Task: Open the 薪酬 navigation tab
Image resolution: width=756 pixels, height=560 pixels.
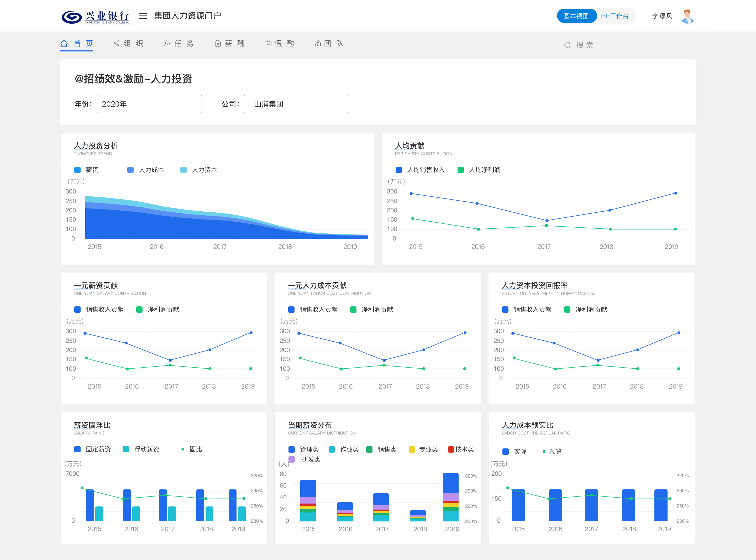Action: coord(234,43)
